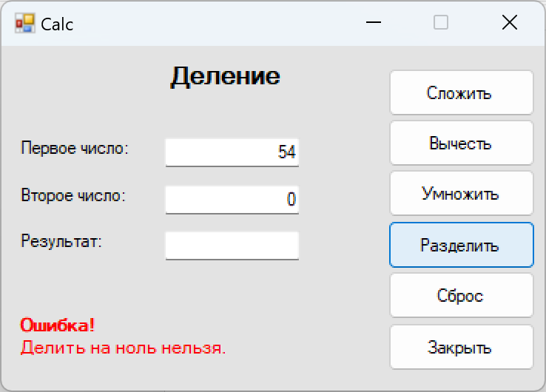
Task: Click the red Ошибка! text
Action: coord(58,325)
